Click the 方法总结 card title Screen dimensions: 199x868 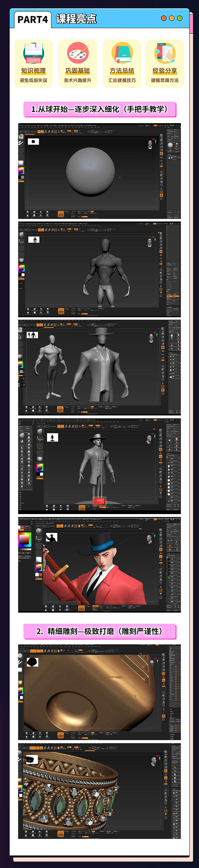pos(122,71)
